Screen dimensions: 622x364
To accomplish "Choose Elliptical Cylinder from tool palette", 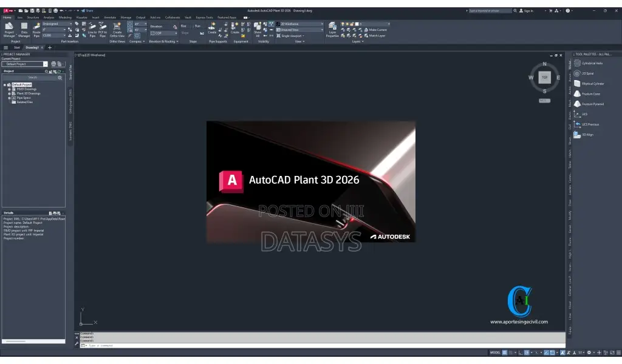I will [589, 84].
